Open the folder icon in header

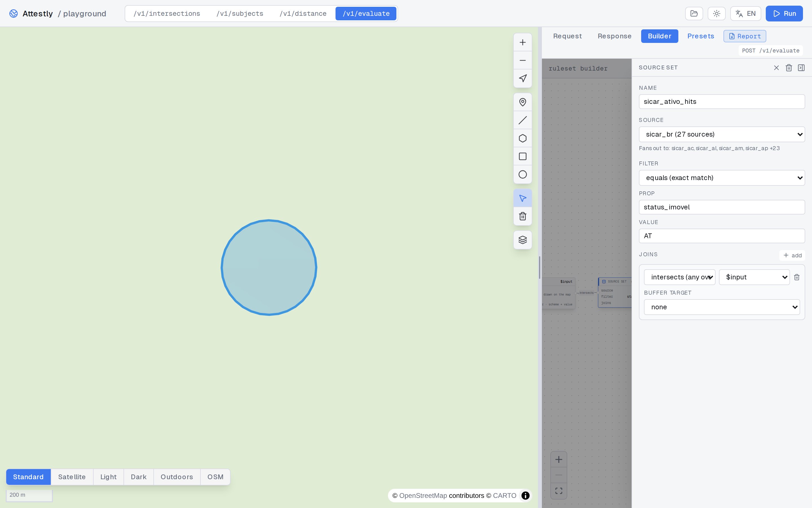694,14
